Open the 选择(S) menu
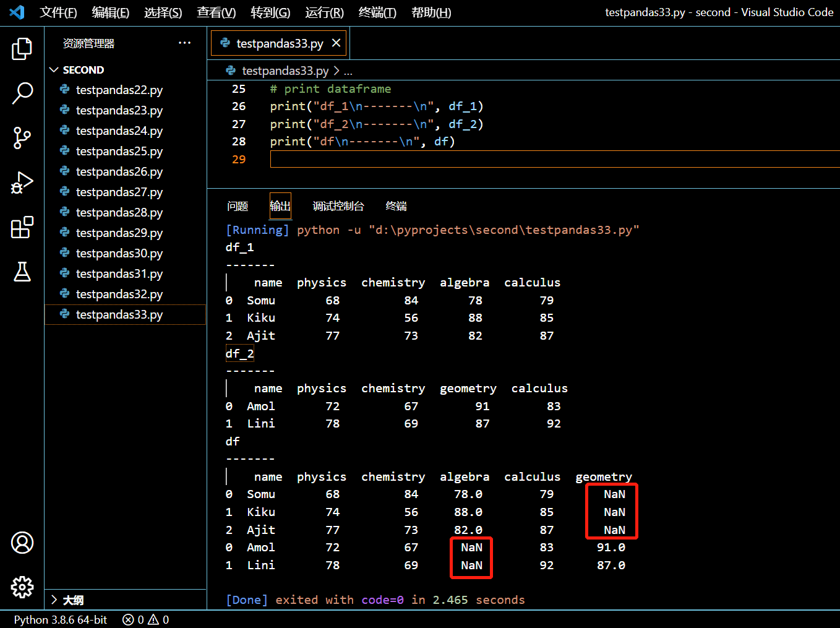 (x=163, y=12)
